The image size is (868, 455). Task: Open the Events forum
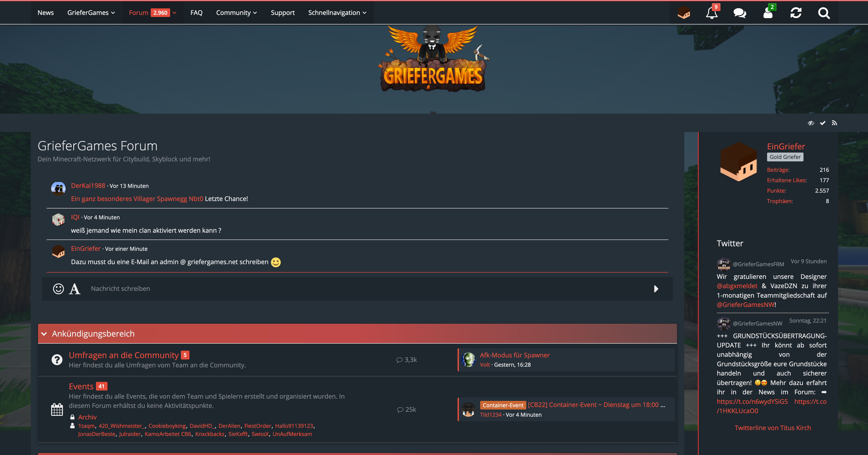point(81,386)
